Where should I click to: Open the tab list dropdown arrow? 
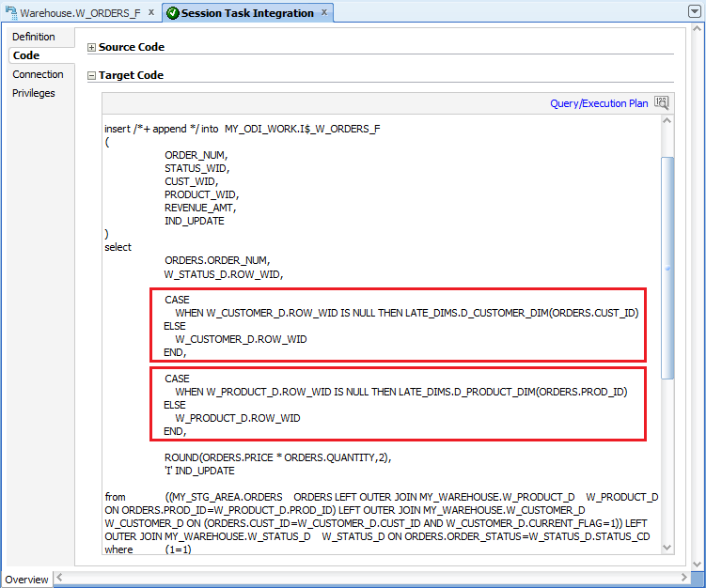click(x=694, y=12)
